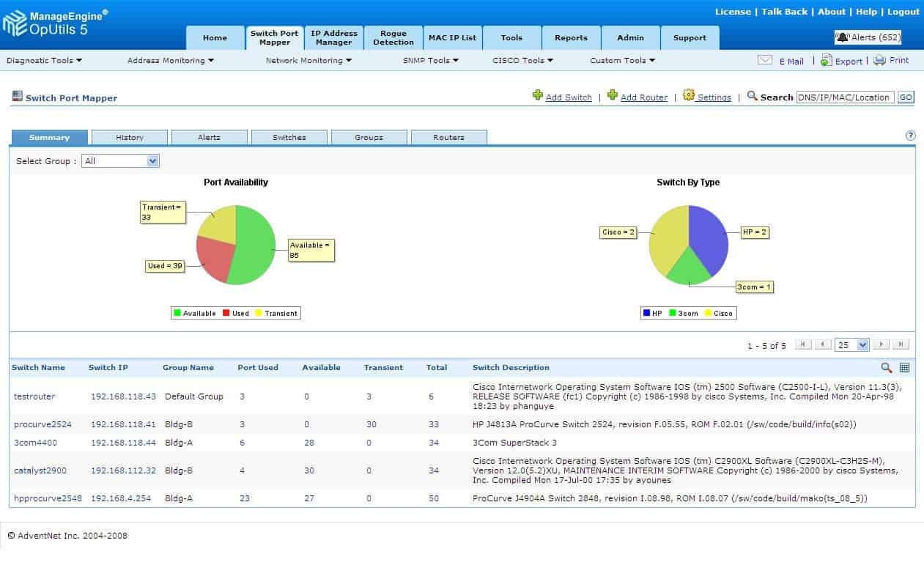Open the Support tab
The width and height of the screenshot is (924, 576).
[690, 38]
